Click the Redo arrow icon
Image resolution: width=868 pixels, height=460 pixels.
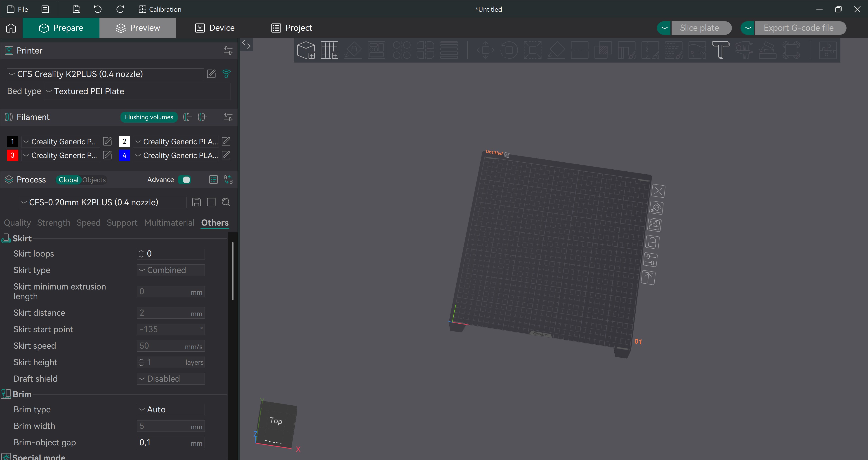pos(120,9)
